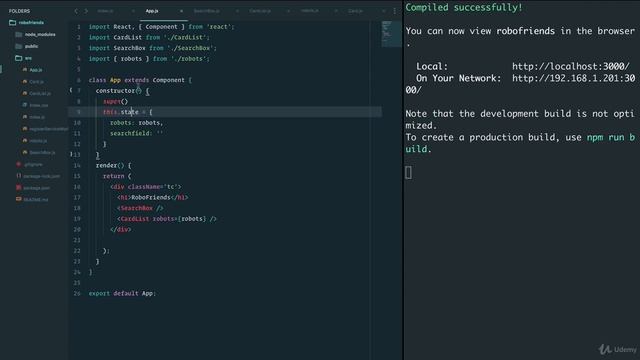Image resolution: width=640 pixels, height=360 pixels.
Task: Switch to the SearchBox.js tab
Action: click(207, 11)
